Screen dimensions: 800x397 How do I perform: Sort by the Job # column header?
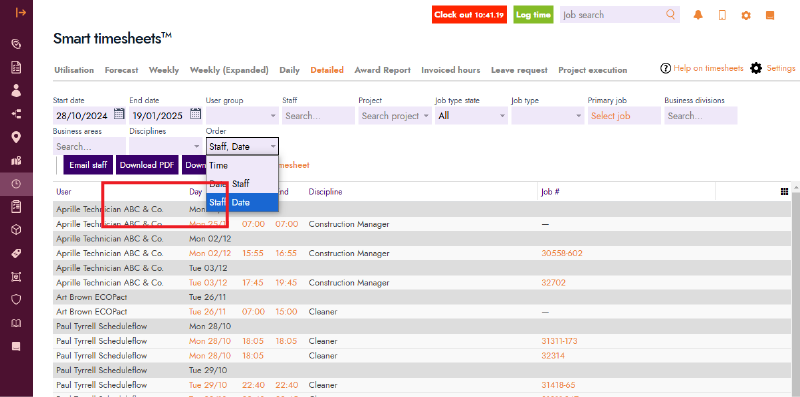551,192
